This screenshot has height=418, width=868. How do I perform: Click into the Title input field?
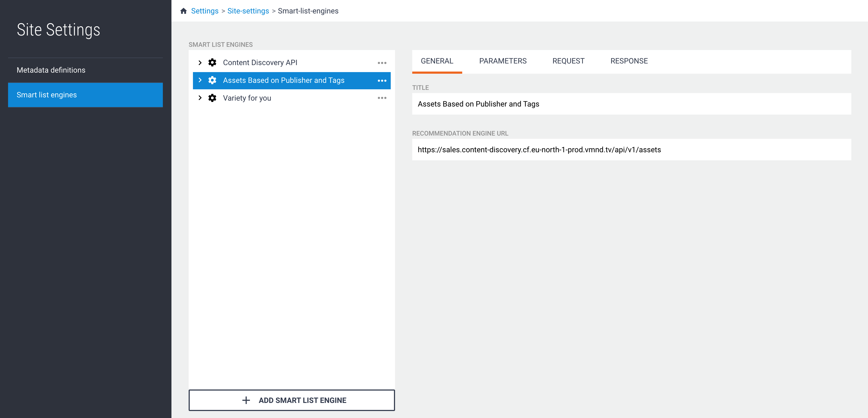pyautogui.click(x=632, y=104)
